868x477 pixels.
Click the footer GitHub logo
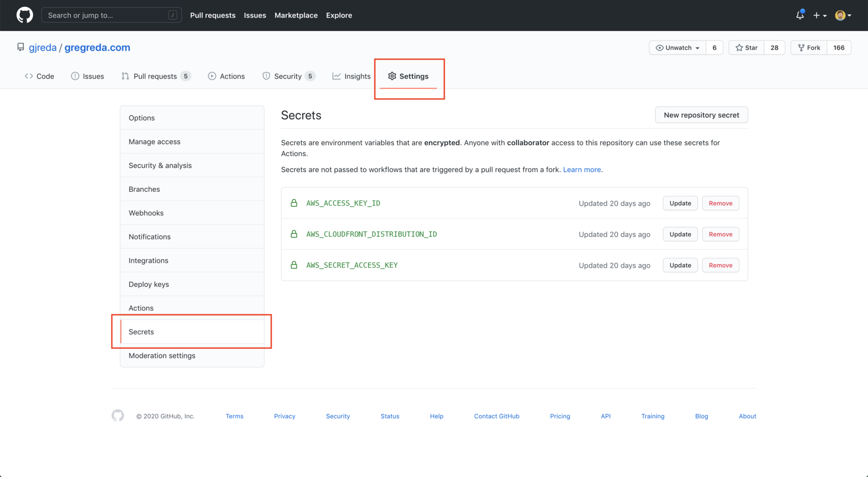[118, 416]
